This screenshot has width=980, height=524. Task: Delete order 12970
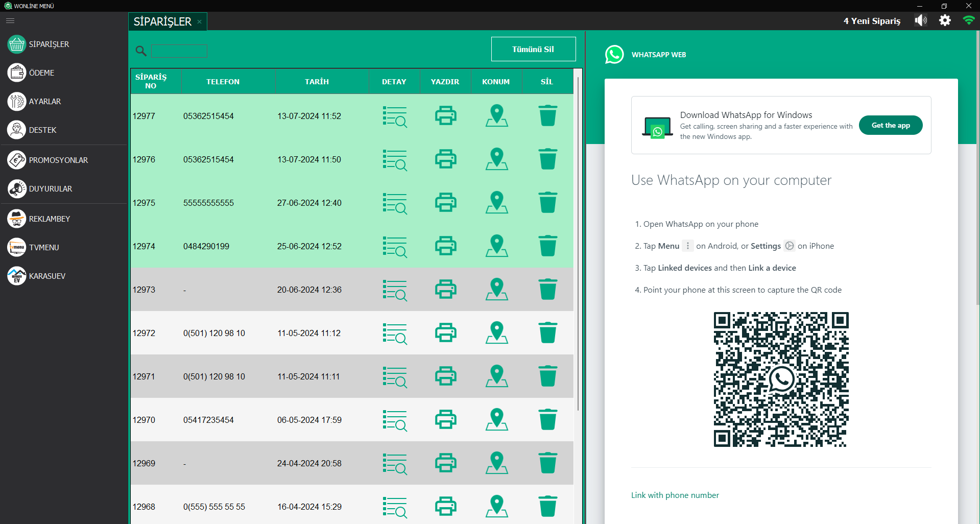(x=547, y=419)
